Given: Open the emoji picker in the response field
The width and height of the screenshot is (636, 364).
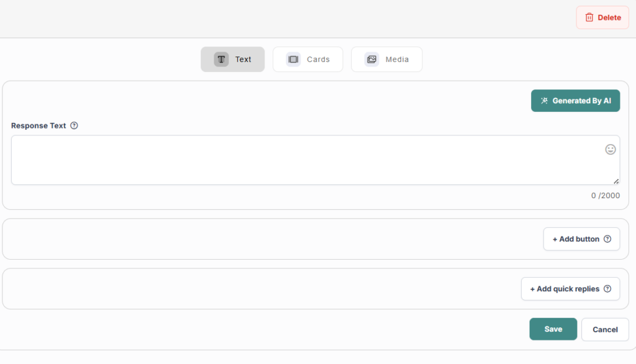Looking at the screenshot, I should (611, 149).
